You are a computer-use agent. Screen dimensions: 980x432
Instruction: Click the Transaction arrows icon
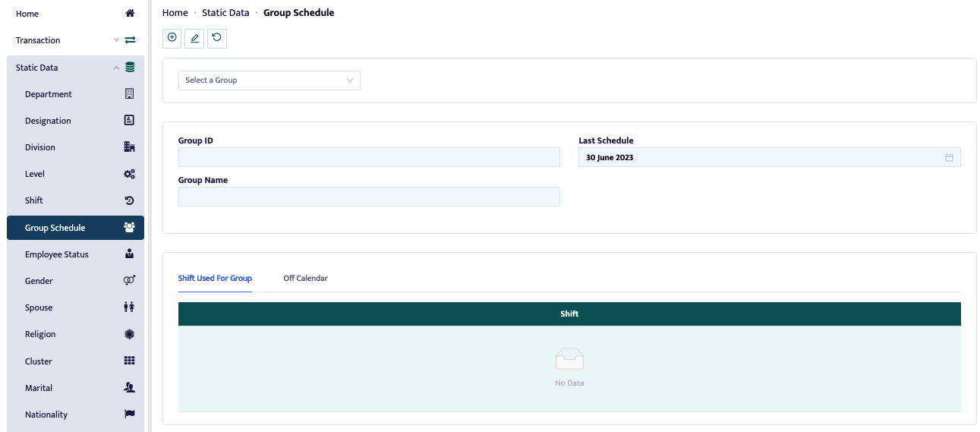[130, 40]
